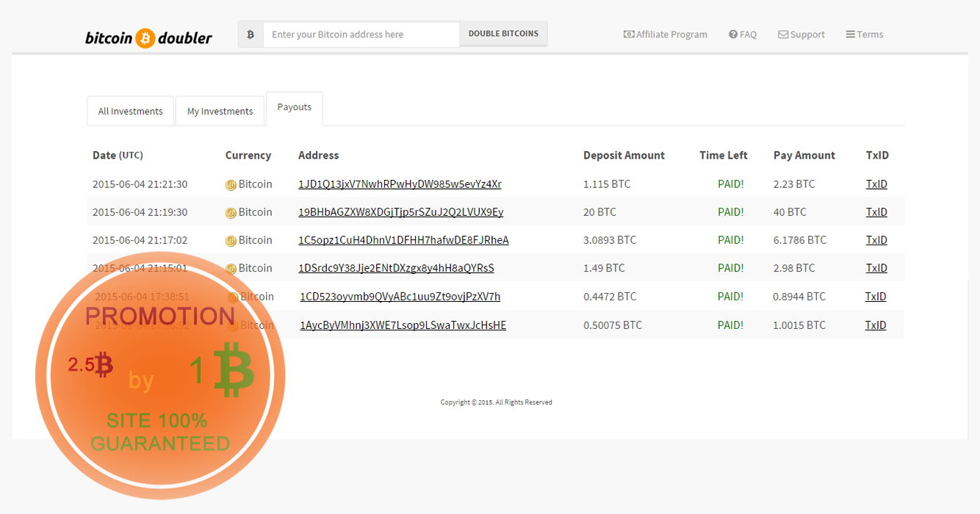Click the Date (UTC) column header
This screenshot has width=980, height=514.
point(118,155)
